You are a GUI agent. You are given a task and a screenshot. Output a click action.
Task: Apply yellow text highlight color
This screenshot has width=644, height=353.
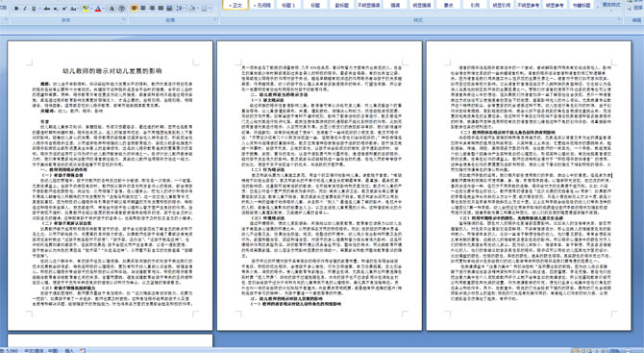pos(86,9)
